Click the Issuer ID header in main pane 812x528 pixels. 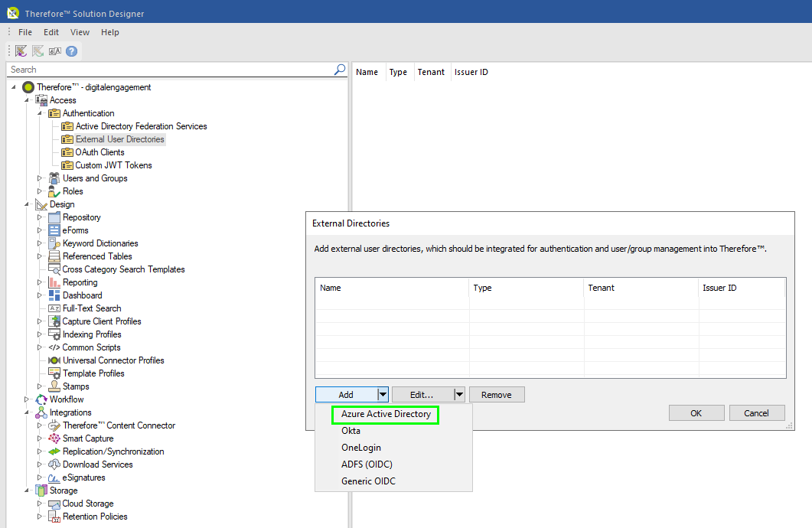point(471,72)
